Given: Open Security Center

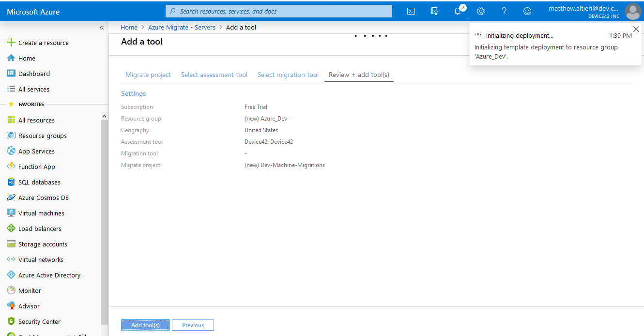Looking at the screenshot, I should tap(39, 321).
